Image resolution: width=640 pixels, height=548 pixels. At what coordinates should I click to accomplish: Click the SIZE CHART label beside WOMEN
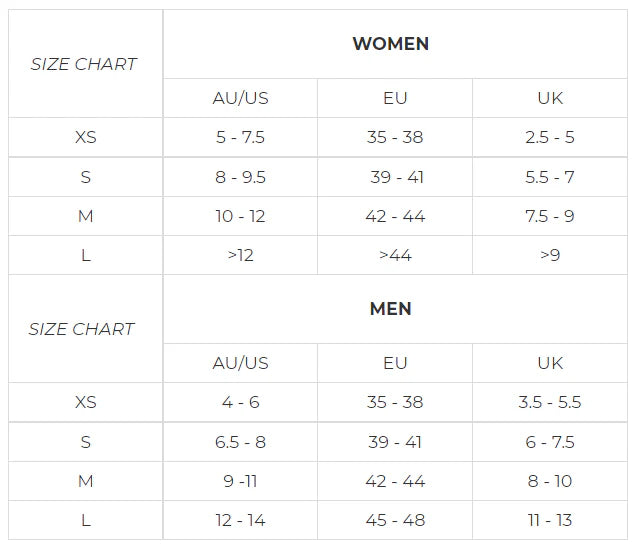click(84, 64)
